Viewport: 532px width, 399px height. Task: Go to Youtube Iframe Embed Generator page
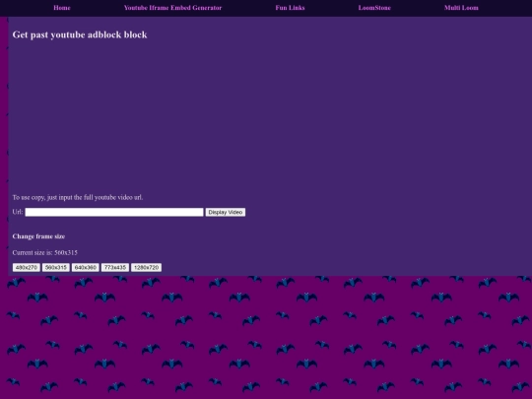pos(172,8)
